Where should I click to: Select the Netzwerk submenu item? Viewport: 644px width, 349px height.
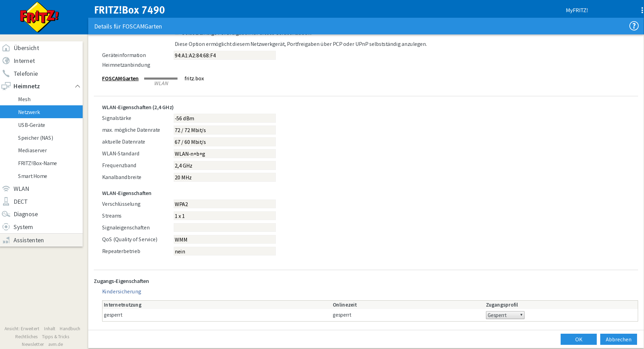pos(41,112)
